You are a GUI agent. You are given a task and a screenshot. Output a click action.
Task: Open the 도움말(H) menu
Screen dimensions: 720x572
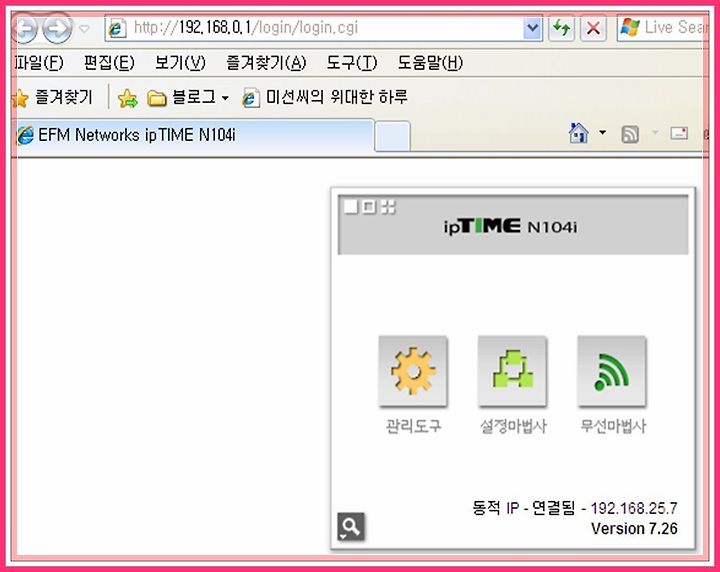point(430,63)
